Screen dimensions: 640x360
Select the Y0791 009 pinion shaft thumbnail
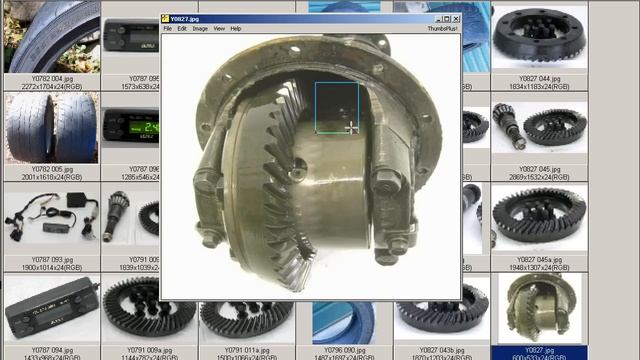[131, 218]
